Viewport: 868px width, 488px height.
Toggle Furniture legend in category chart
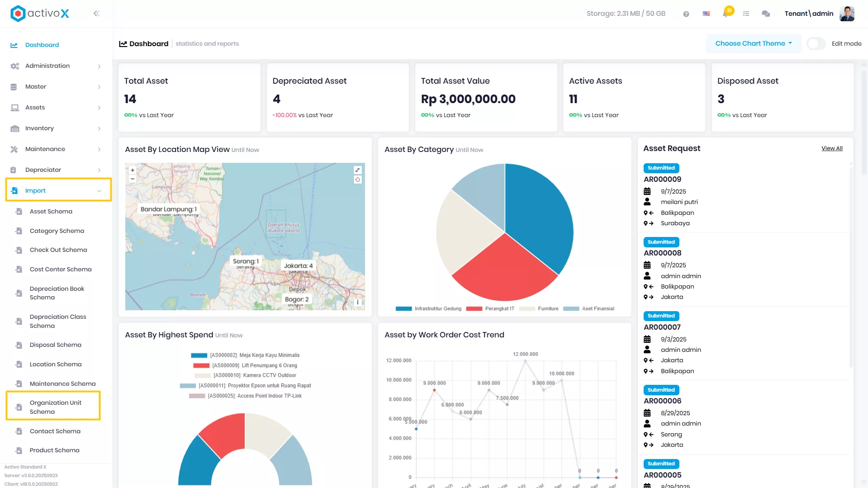538,309
